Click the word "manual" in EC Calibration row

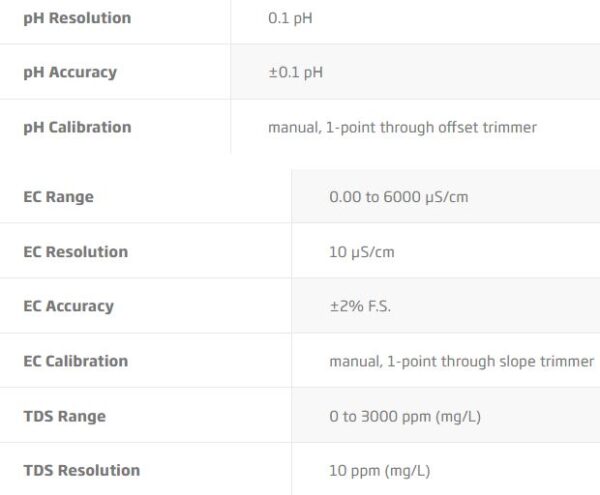(x=353, y=361)
